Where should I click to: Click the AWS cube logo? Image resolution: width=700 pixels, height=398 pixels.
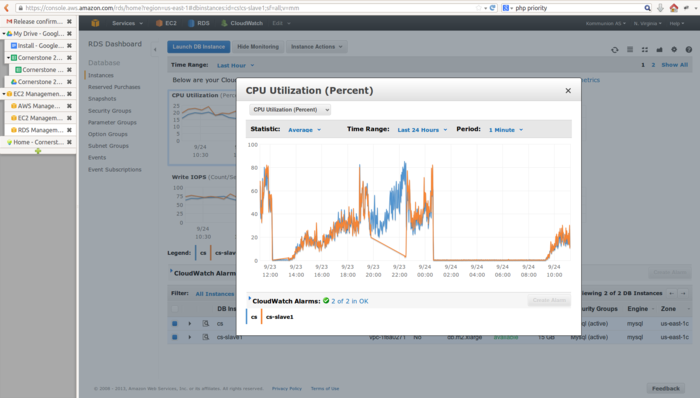click(x=95, y=23)
